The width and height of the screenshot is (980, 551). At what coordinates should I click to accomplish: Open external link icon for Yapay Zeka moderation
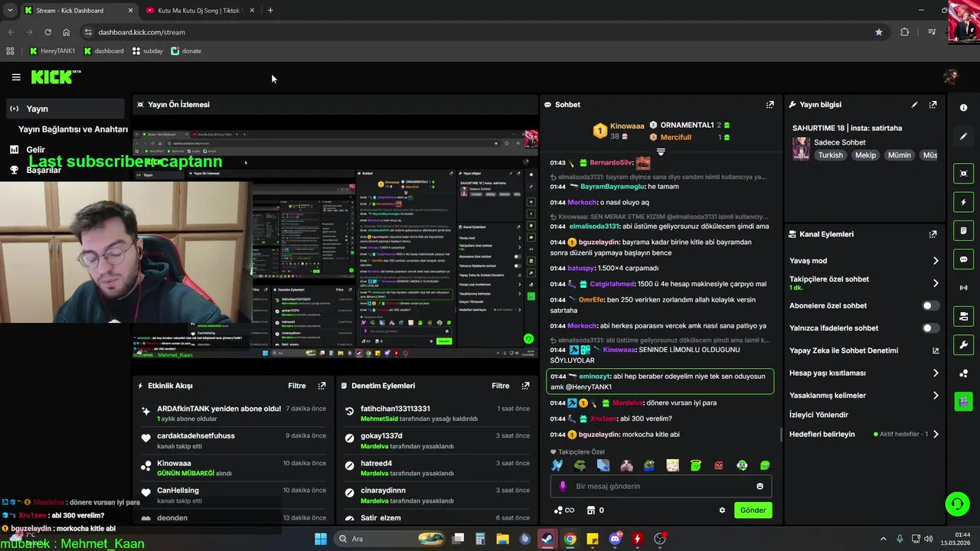pos(935,350)
